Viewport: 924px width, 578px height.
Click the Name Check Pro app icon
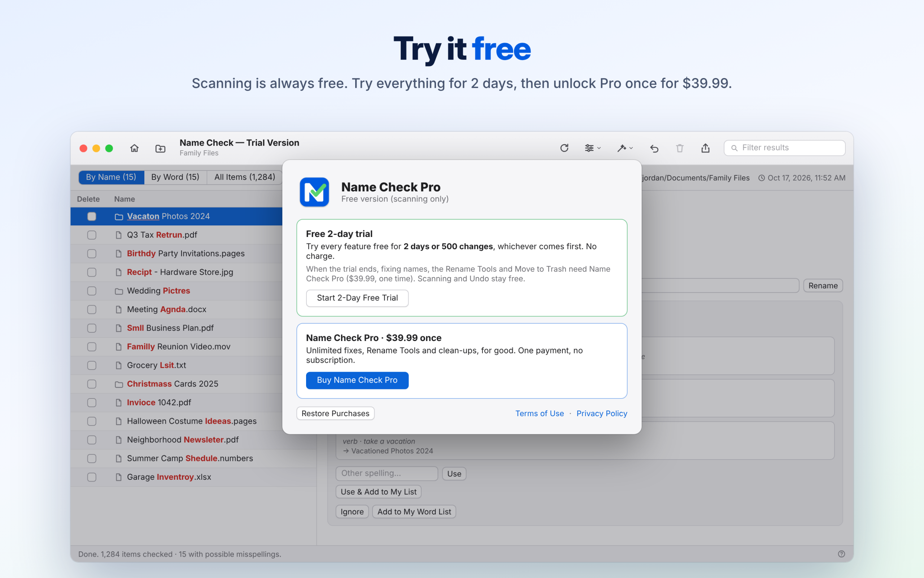coord(314,192)
